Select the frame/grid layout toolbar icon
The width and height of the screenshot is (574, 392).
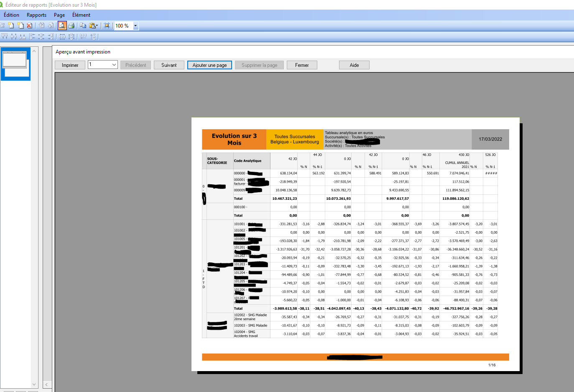[107, 25]
